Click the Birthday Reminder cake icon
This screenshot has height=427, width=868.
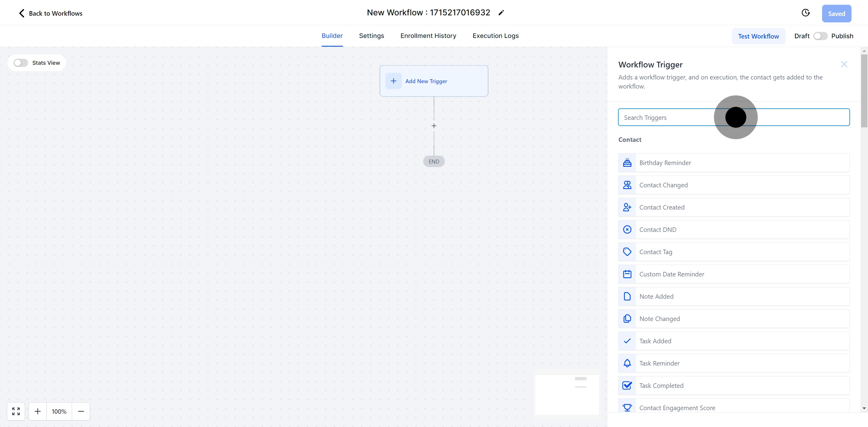(627, 163)
